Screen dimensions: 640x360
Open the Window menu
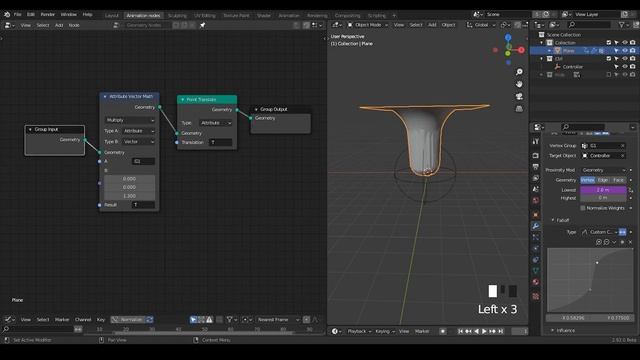point(69,14)
